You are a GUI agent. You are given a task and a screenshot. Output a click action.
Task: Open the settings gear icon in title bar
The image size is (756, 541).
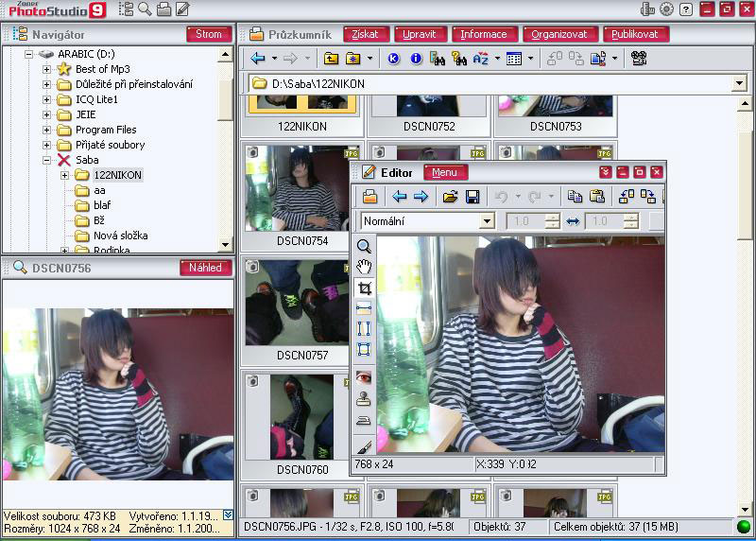coord(667,9)
